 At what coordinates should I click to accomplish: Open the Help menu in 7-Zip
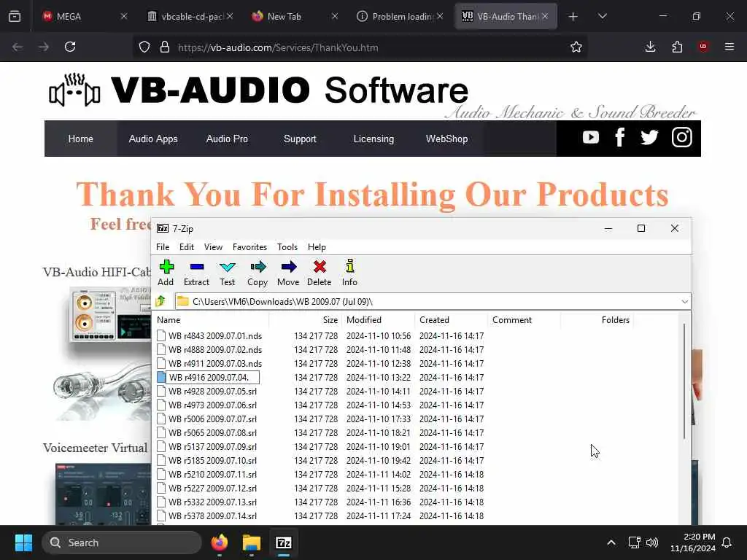click(x=317, y=246)
